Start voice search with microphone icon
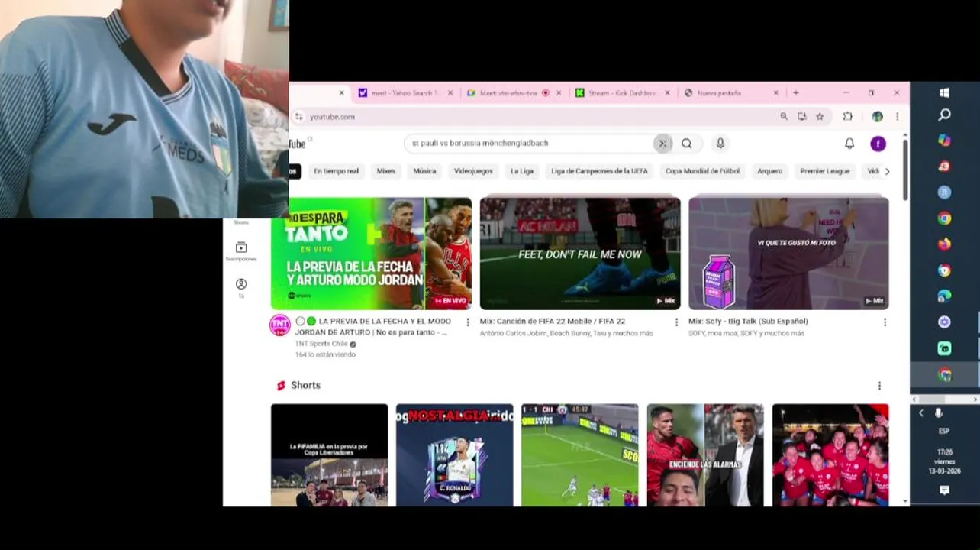Screen dimensions: 980x550 (x=720, y=144)
